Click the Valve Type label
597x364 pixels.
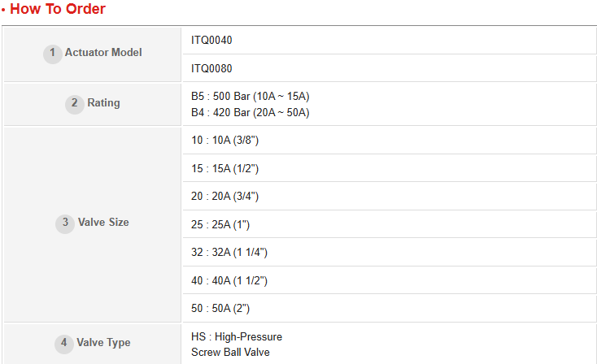click(x=104, y=343)
